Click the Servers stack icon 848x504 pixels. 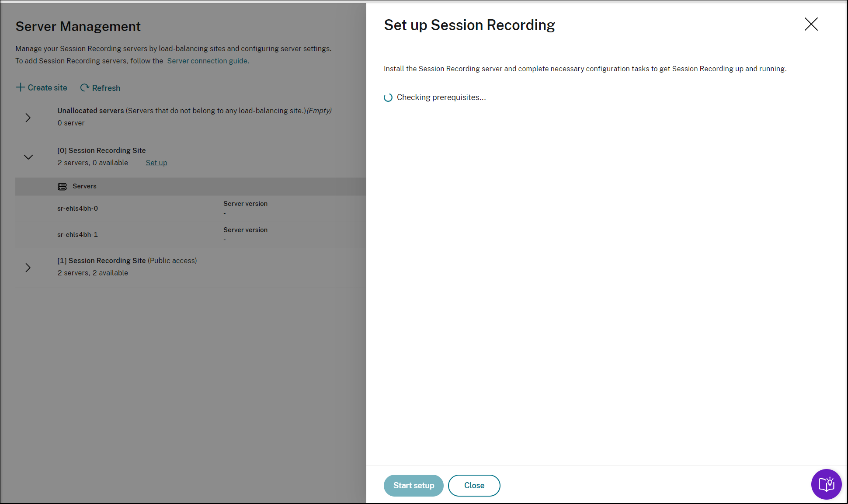click(x=62, y=187)
